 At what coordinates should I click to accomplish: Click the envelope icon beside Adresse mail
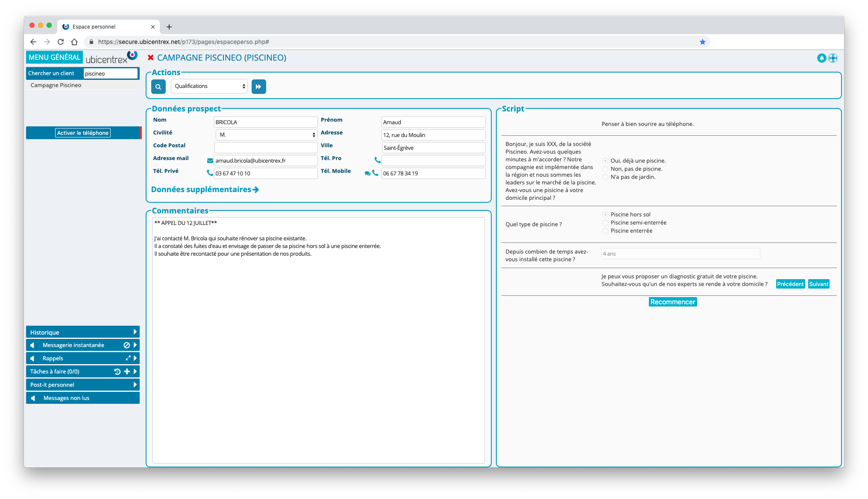210,161
